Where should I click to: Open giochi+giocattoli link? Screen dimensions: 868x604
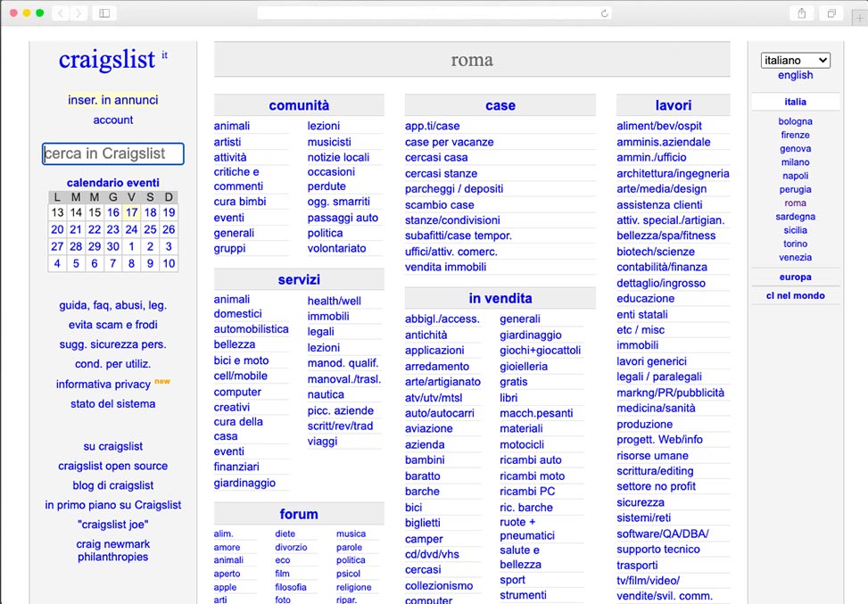[541, 351]
